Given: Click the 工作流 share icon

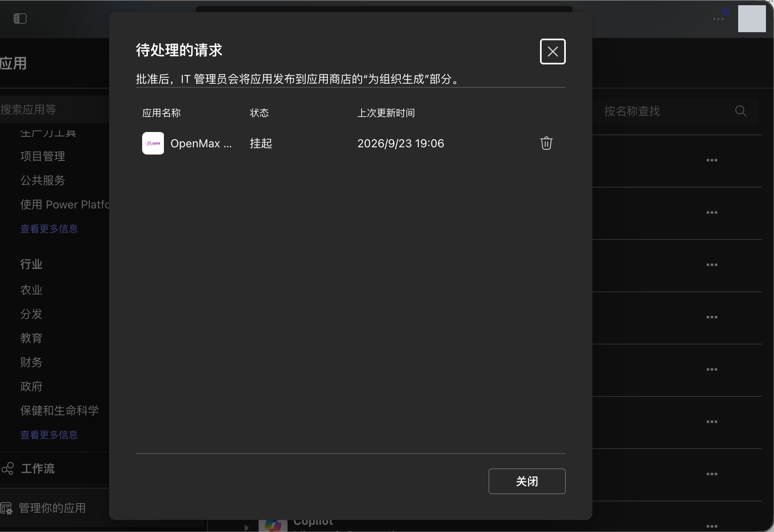Looking at the screenshot, I should [x=8, y=468].
